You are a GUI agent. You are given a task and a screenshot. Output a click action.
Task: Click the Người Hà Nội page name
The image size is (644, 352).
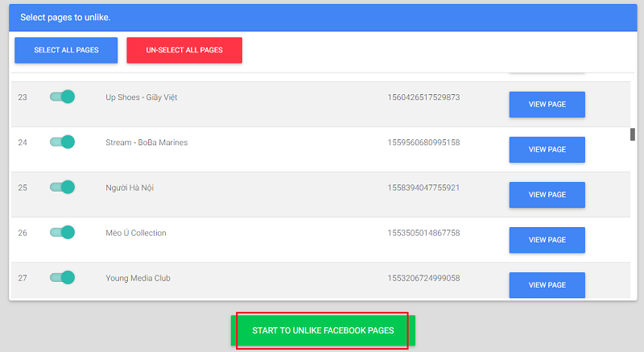(x=130, y=188)
